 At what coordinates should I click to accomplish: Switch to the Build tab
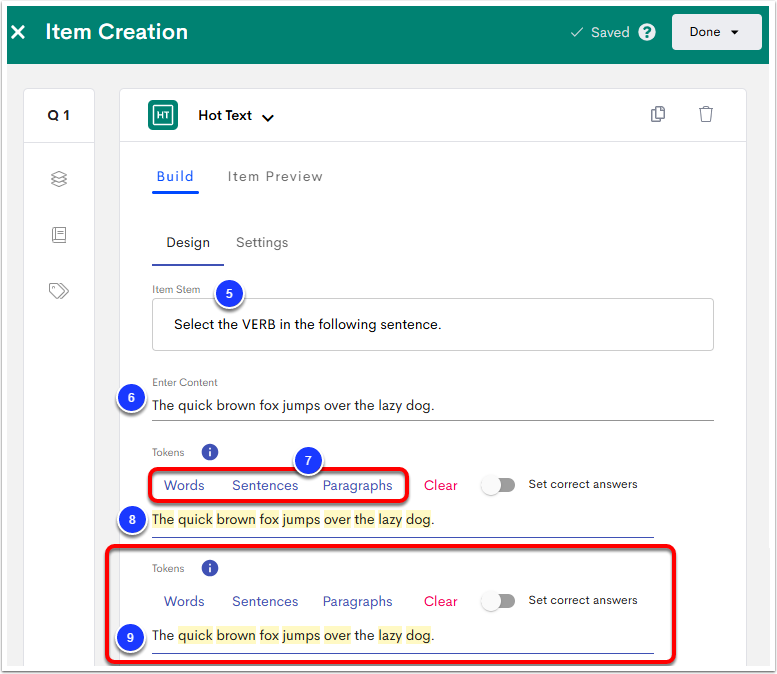click(x=175, y=176)
